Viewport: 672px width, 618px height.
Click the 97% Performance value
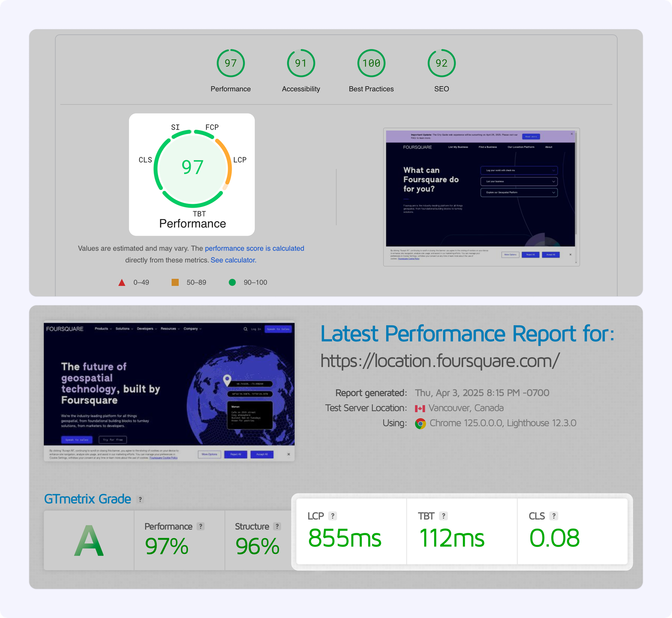coord(166,546)
